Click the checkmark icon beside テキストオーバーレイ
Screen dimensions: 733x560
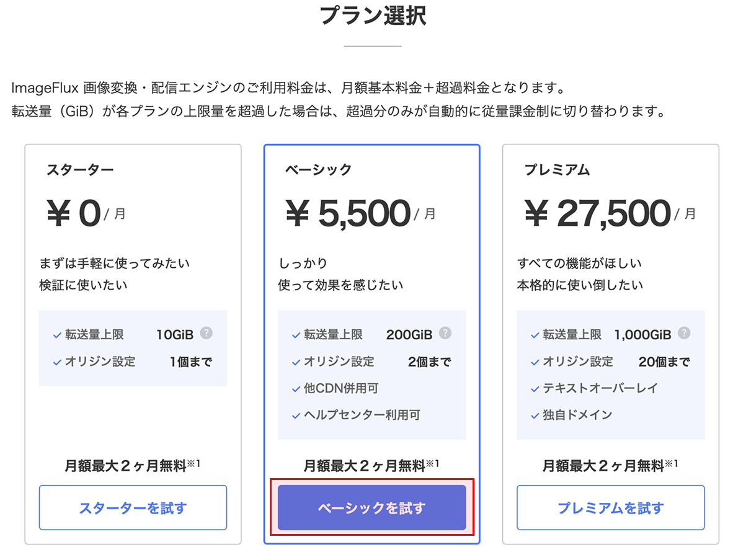pyautogui.click(x=534, y=388)
